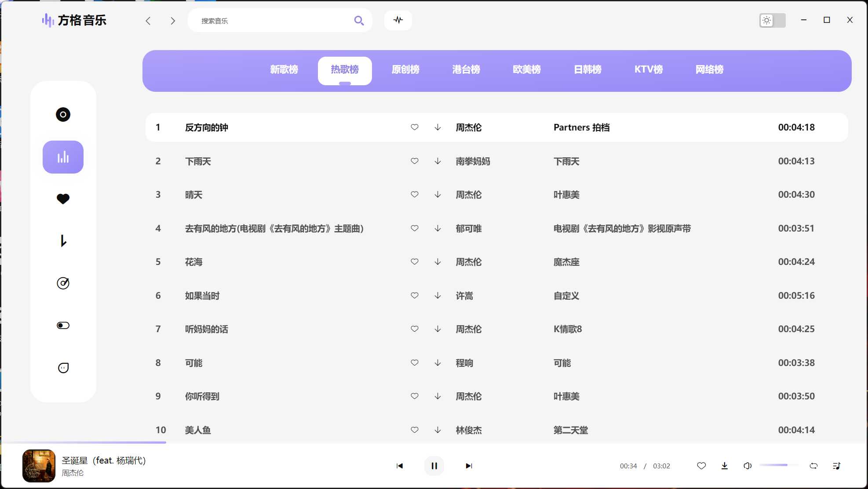Switch to the 新歌榜 tab
This screenshot has height=489, width=868.
tap(284, 69)
